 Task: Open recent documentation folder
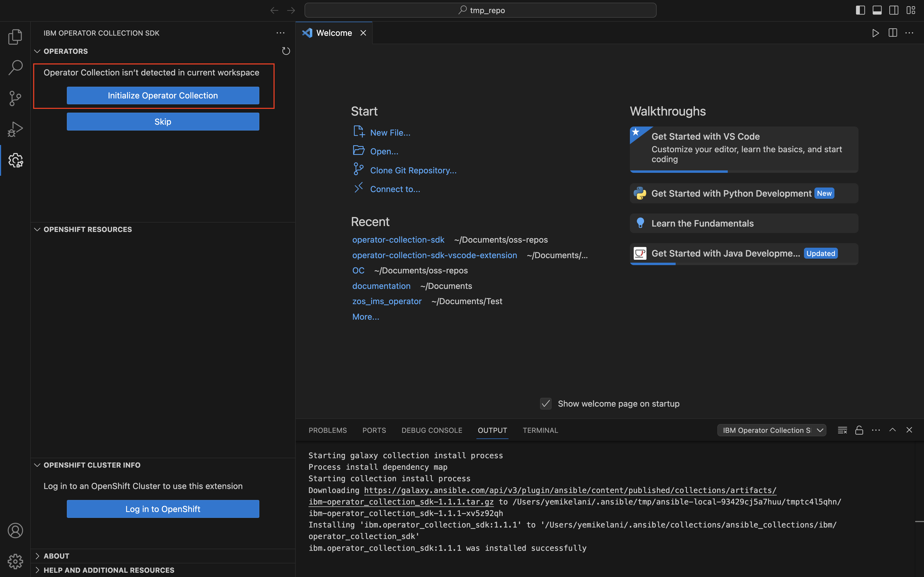pos(381,286)
